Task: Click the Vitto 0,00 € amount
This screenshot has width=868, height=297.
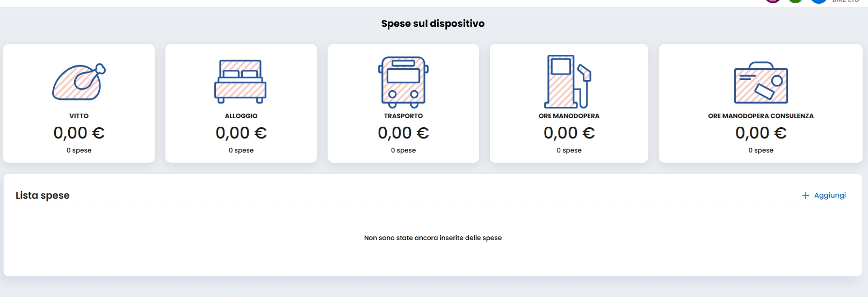Action: 79,133
